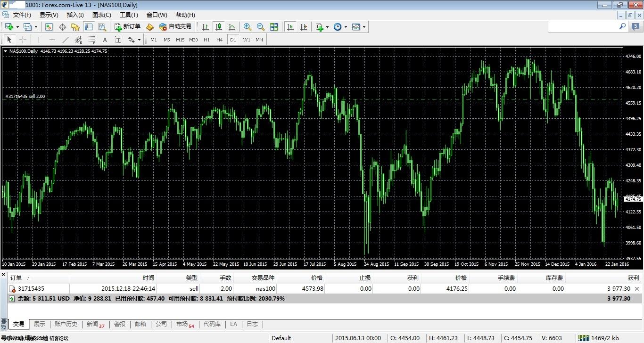This screenshot has height=343, width=644.
Task: Sort by the 时间 column header
Action: [113, 278]
